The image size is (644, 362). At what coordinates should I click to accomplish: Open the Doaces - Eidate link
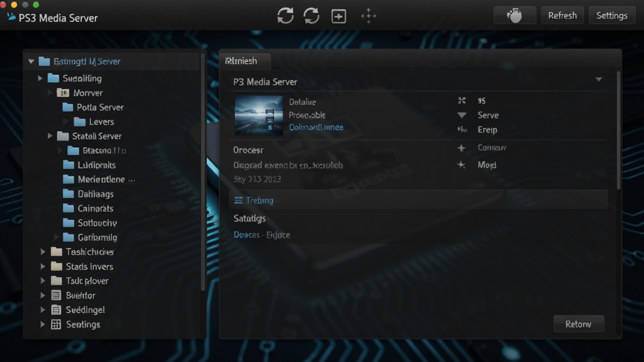(262, 235)
